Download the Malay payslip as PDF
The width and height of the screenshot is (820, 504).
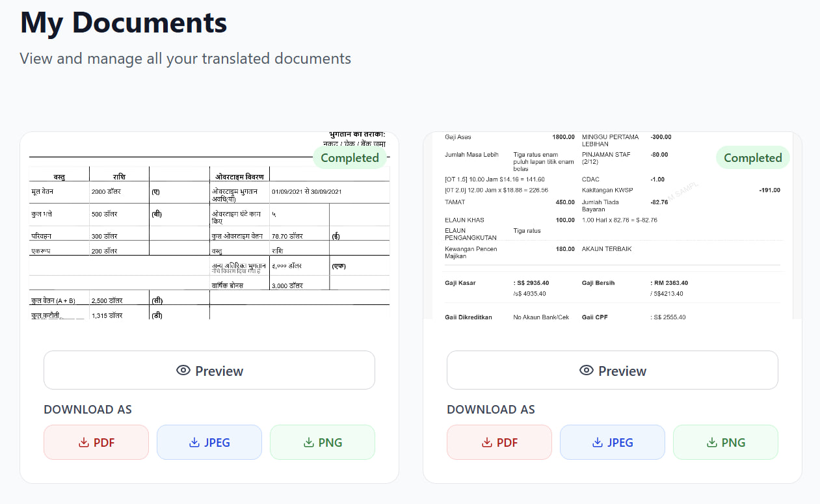pos(499,442)
